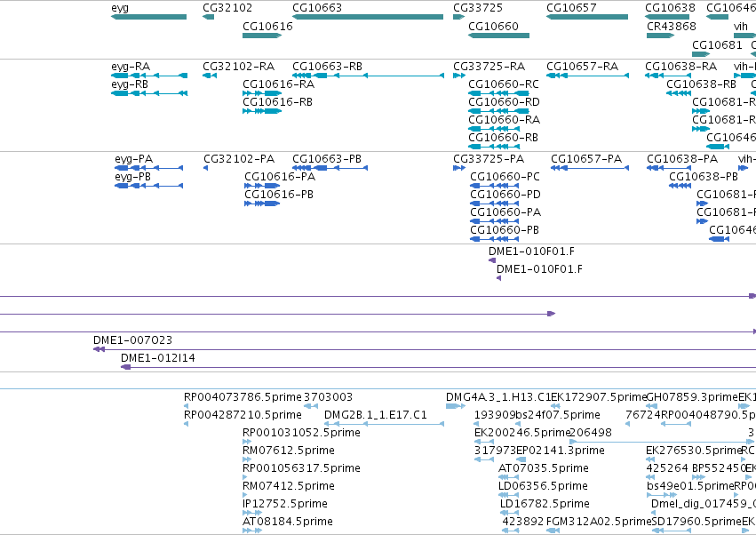Image resolution: width=756 pixels, height=535 pixels.
Task: Select the CG10616 gene label
Action: click(267, 26)
